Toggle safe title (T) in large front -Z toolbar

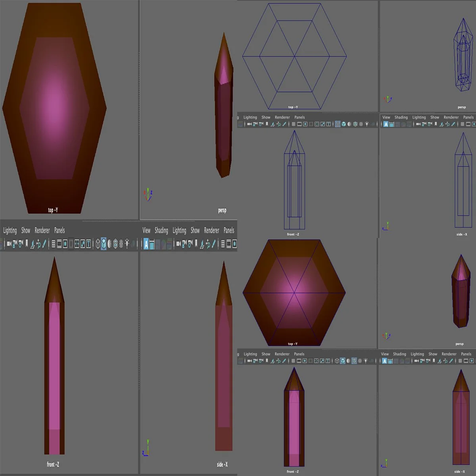(88, 244)
